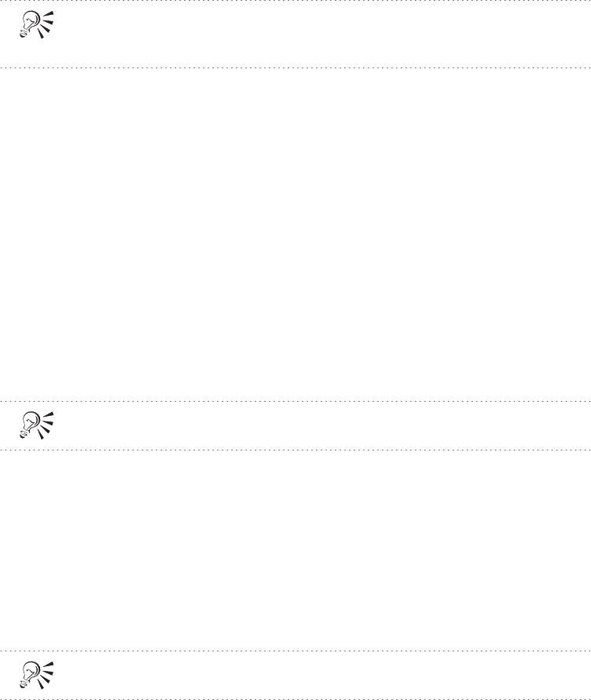Click the screw base of the topmost lightbulb
The height and width of the screenshot is (700, 591).
[x=23, y=34]
